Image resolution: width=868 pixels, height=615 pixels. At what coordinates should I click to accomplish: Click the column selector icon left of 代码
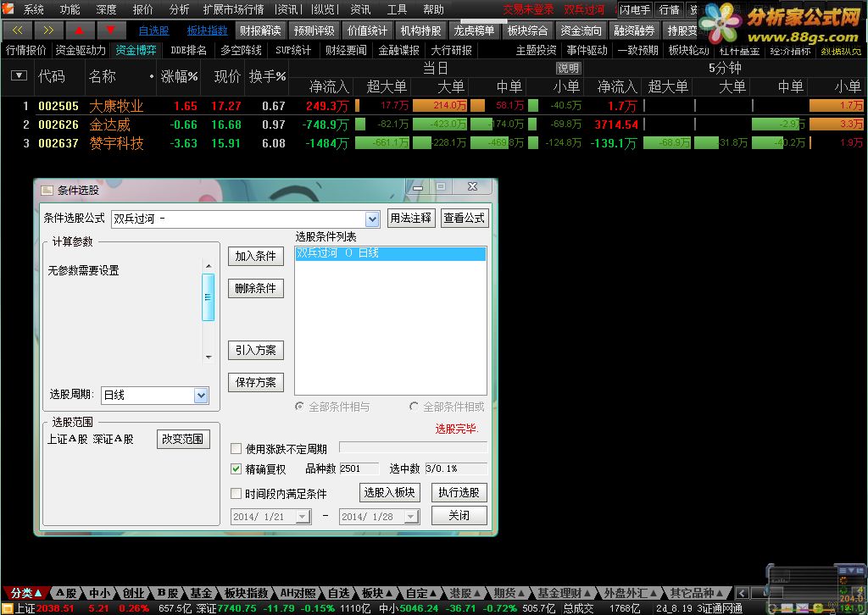19,75
